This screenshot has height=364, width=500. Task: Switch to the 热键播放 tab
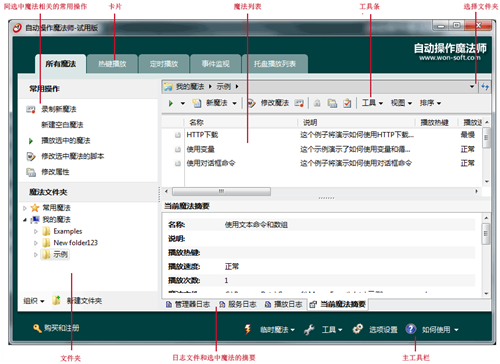112,64
